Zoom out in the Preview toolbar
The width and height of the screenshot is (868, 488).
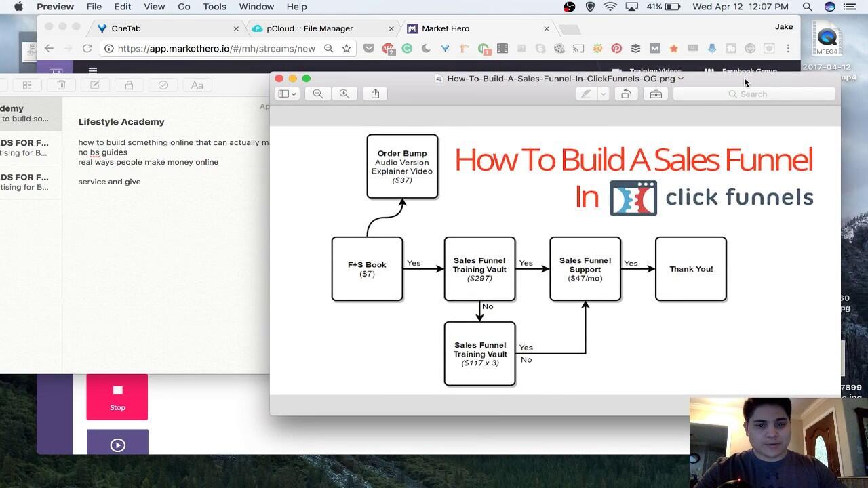click(317, 94)
